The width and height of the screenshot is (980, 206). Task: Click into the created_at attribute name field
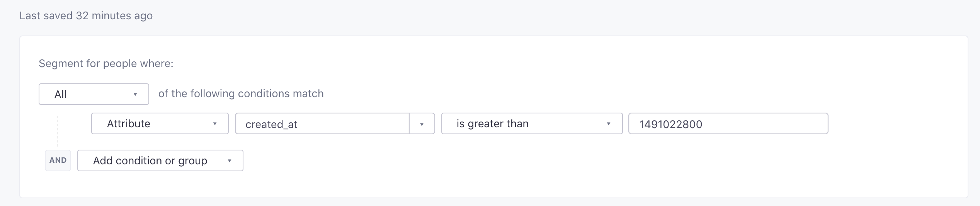[322, 124]
